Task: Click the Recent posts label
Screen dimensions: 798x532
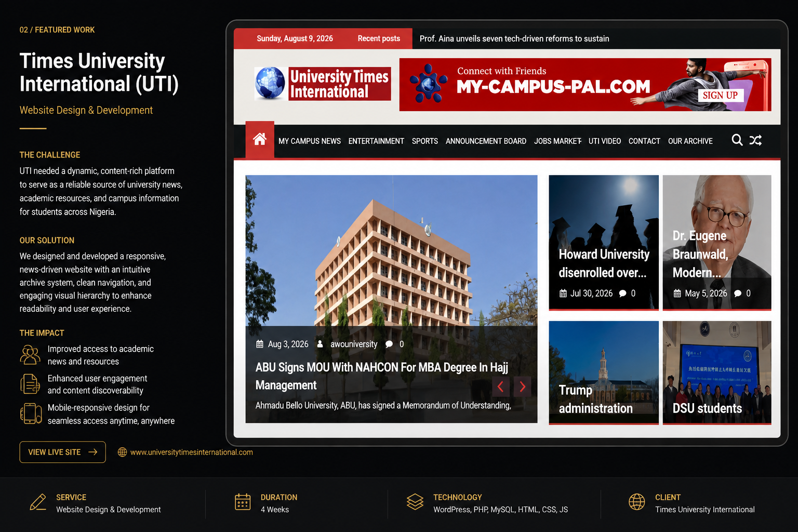Action: (379, 38)
